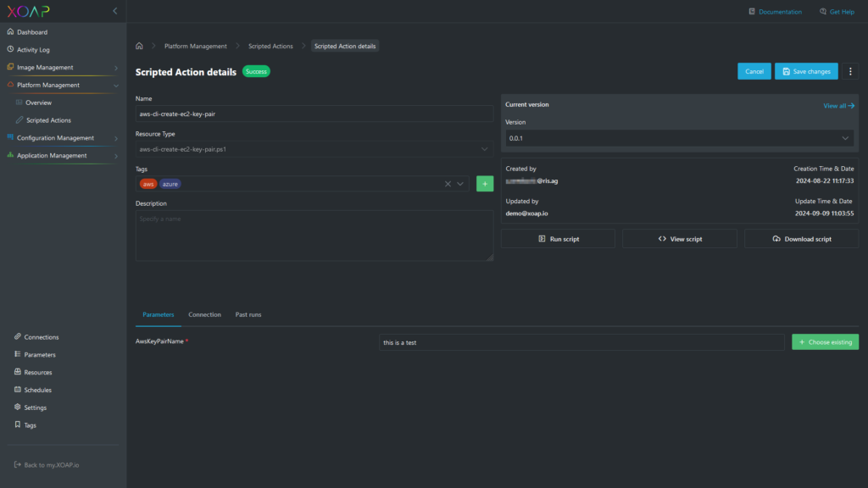
Task: Clear all tags with the X icon
Action: [x=448, y=184]
